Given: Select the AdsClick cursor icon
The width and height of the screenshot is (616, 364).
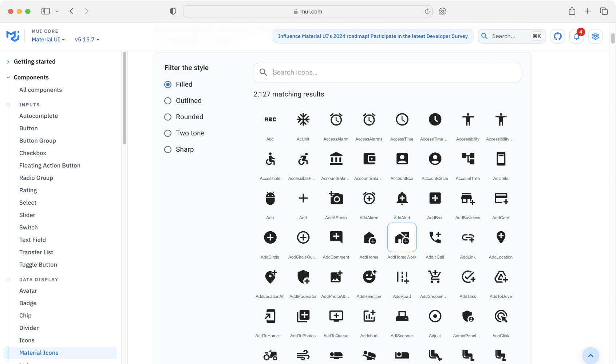Looking at the screenshot, I should [x=501, y=316].
